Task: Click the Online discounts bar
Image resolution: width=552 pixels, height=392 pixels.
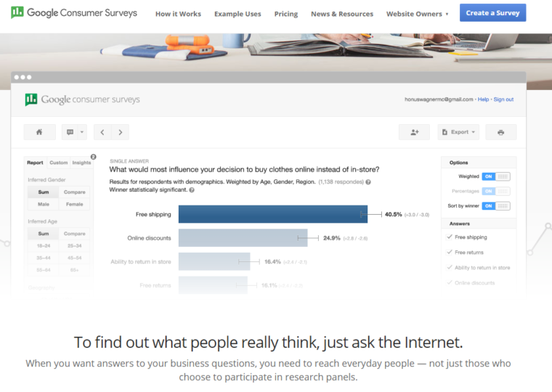Action: (243, 238)
